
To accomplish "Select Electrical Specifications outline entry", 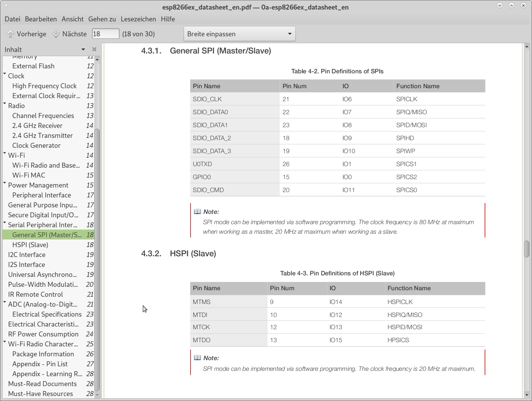I will pos(48,314).
